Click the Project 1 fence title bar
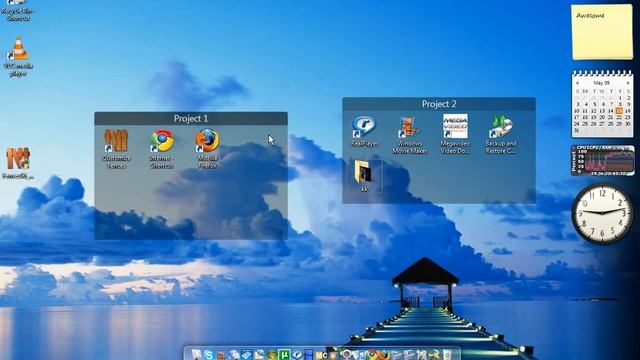 pyautogui.click(x=191, y=118)
